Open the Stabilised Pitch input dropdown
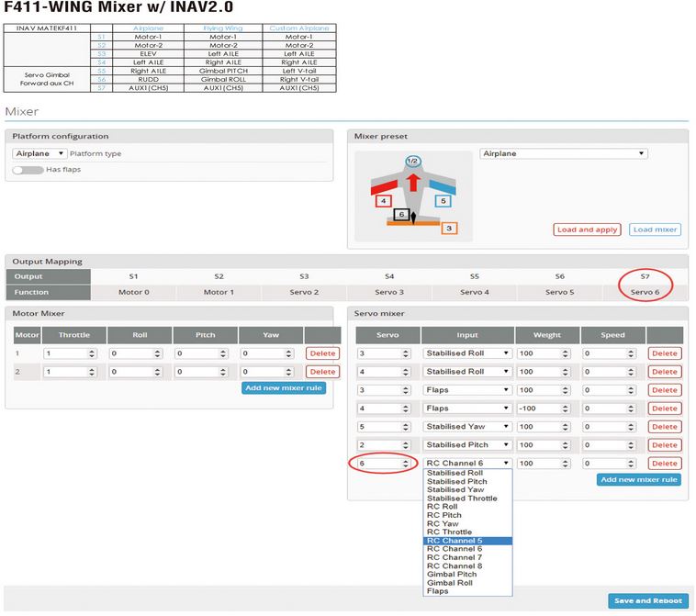 pos(467,445)
